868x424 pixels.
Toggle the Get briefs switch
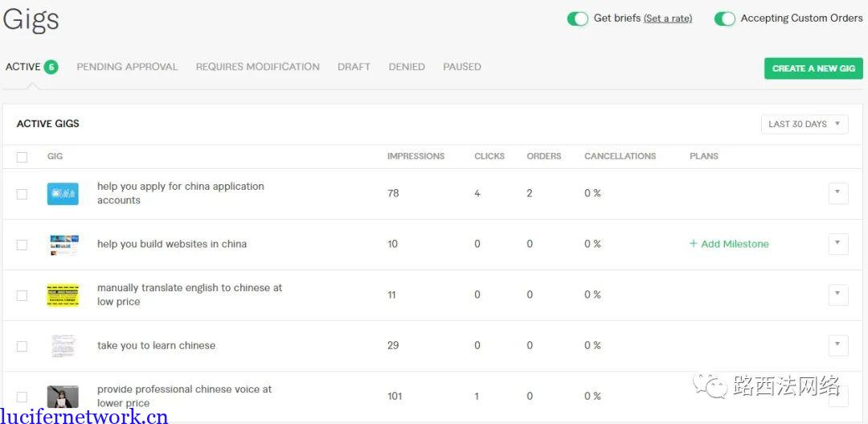[x=577, y=19]
